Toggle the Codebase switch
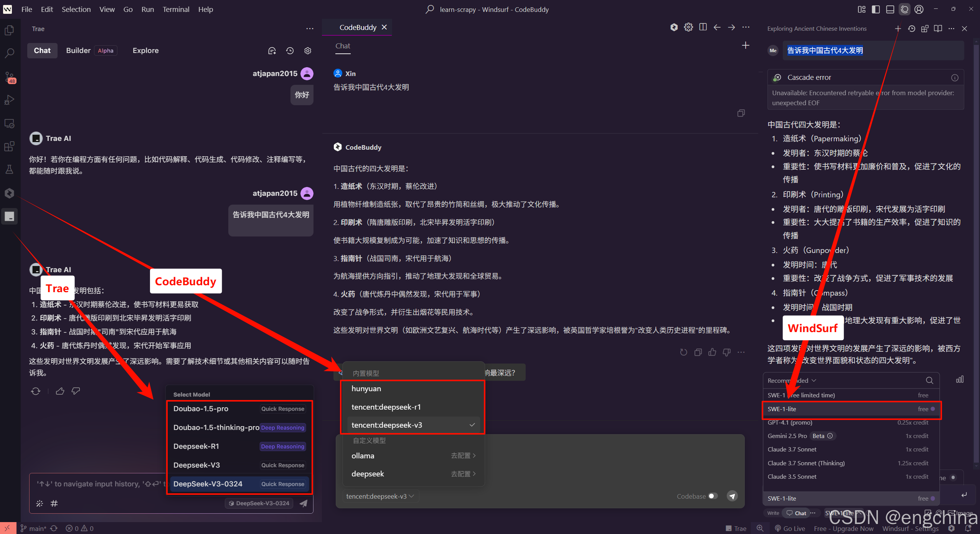The height and width of the screenshot is (534, 980). click(713, 496)
